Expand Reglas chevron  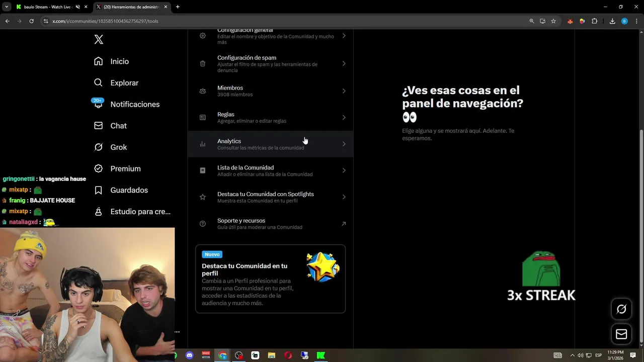[x=344, y=118]
